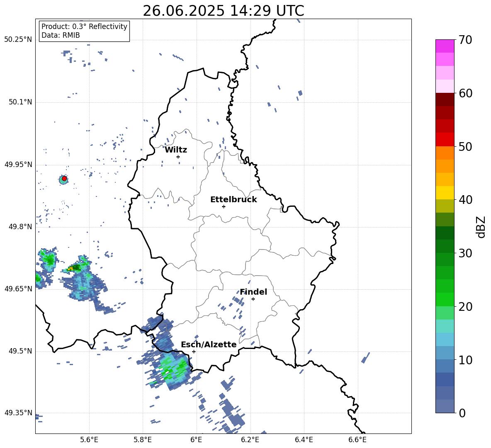Image resolution: width=491 pixels, height=448 pixels.
Task: Pick the magenta swatch just below 70 dBZ
Action: click(x=445, y=46)
